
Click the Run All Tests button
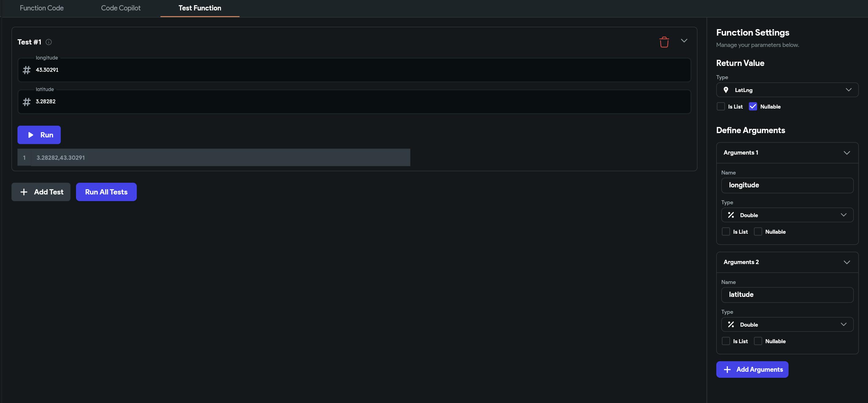click(x=106, y=192)
